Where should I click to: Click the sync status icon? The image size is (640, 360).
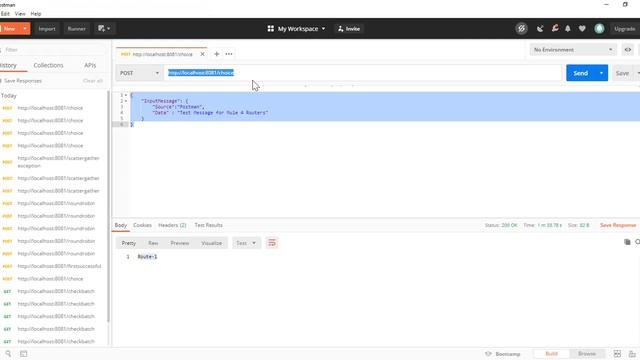pos(521,29)
